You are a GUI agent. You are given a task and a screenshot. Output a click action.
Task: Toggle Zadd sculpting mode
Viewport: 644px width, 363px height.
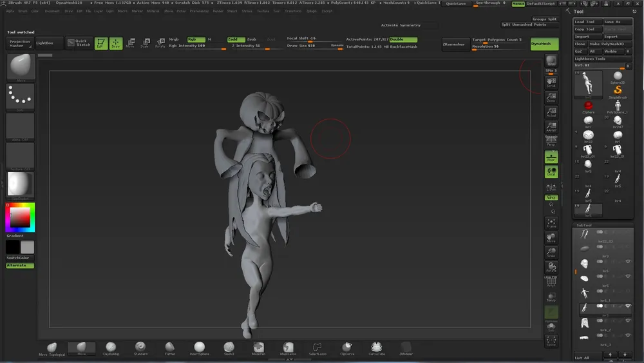click(236, 39)
